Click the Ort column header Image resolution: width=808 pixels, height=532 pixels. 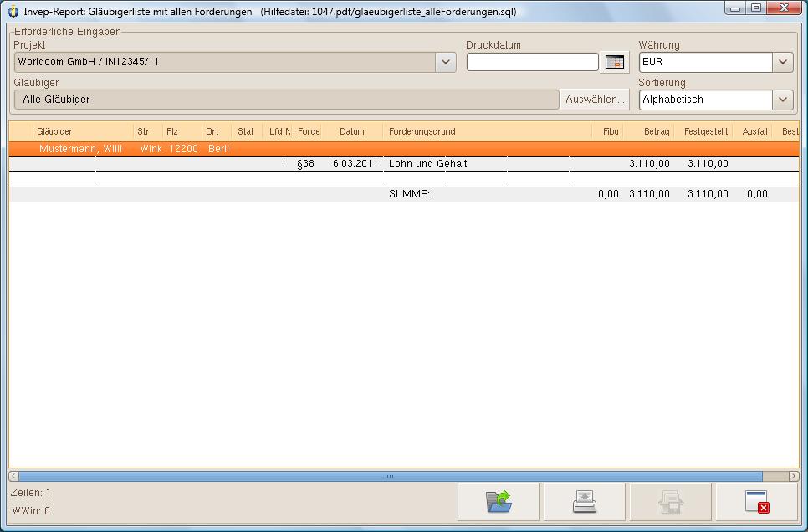217,131
